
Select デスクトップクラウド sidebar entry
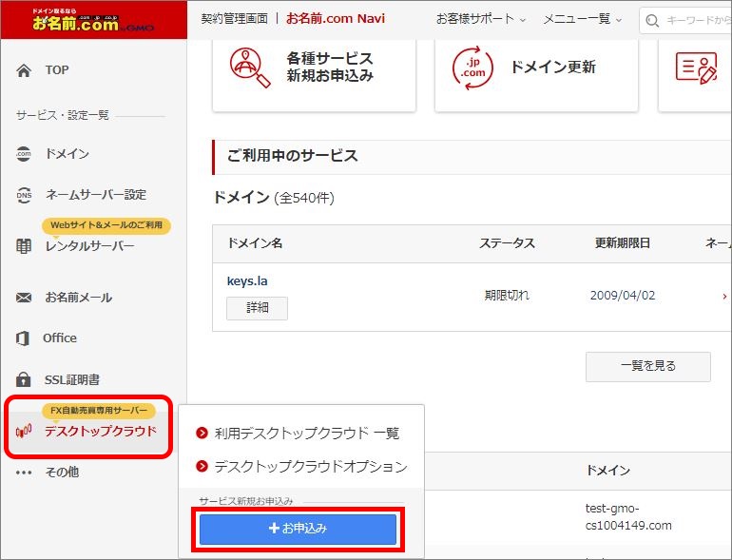pos(101,431)
